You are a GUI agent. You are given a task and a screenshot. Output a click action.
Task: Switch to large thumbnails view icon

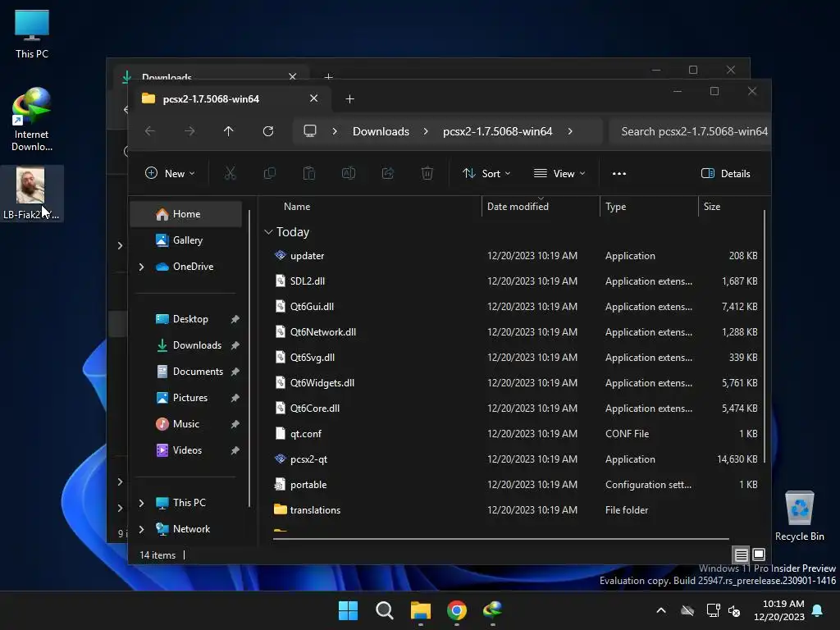coord(759,555)
